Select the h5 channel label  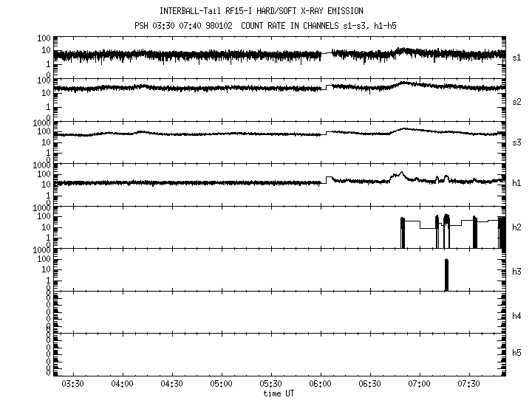coord(517,353)
